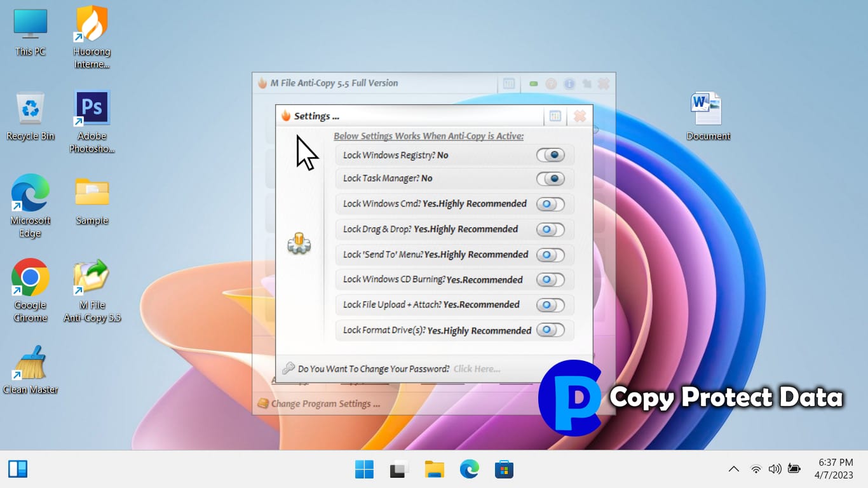Select the Sample folder on desktop
This screenshot has height=488, width=868.
tap(92, 201)
